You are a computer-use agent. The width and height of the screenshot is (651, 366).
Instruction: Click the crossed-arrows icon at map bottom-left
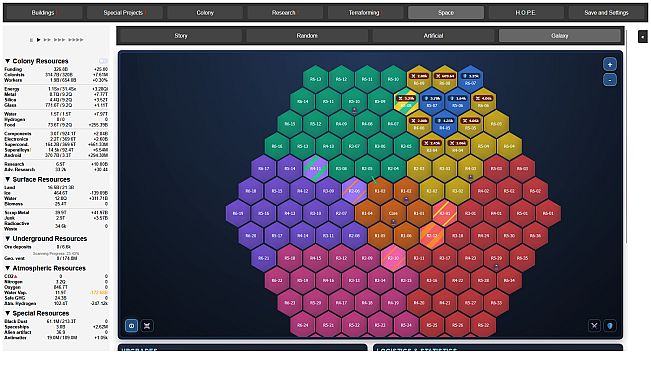(x=147, y=326)
